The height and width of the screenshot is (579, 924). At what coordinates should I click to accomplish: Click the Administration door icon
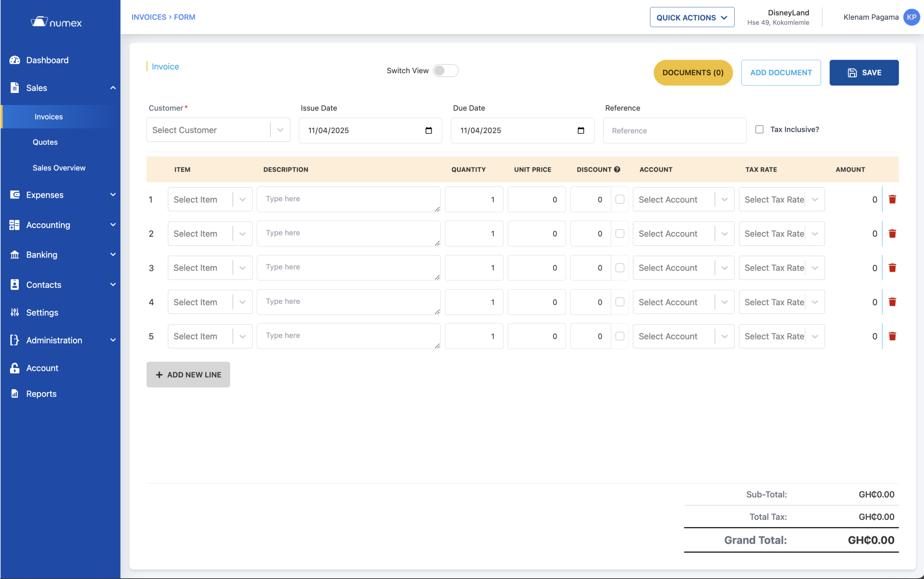14,340
